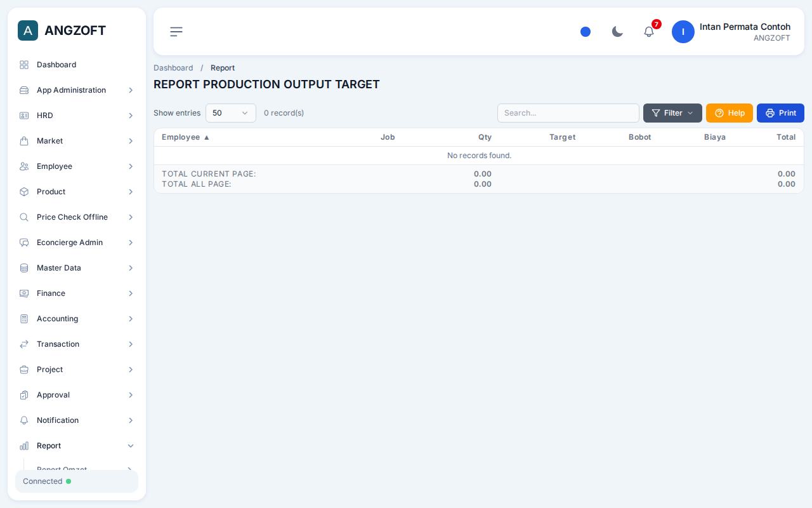Open the Filter dropdown button
The image size is (812, 508).
(x=672, y=113)
